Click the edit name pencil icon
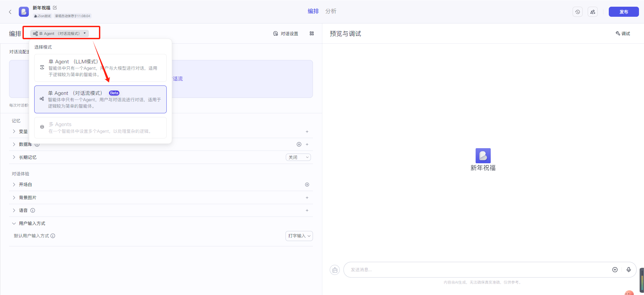The image size is (644, 295). pos(55,8)
